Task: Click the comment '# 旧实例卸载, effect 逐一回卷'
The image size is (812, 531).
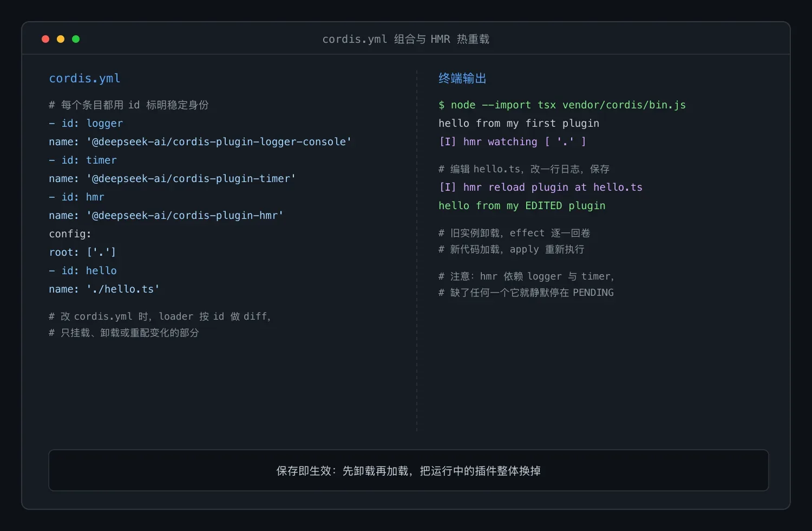Action: (514, 233)
